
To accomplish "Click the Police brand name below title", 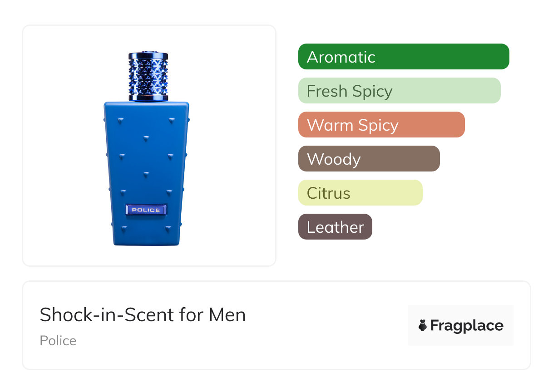I will tap(58, 341).
